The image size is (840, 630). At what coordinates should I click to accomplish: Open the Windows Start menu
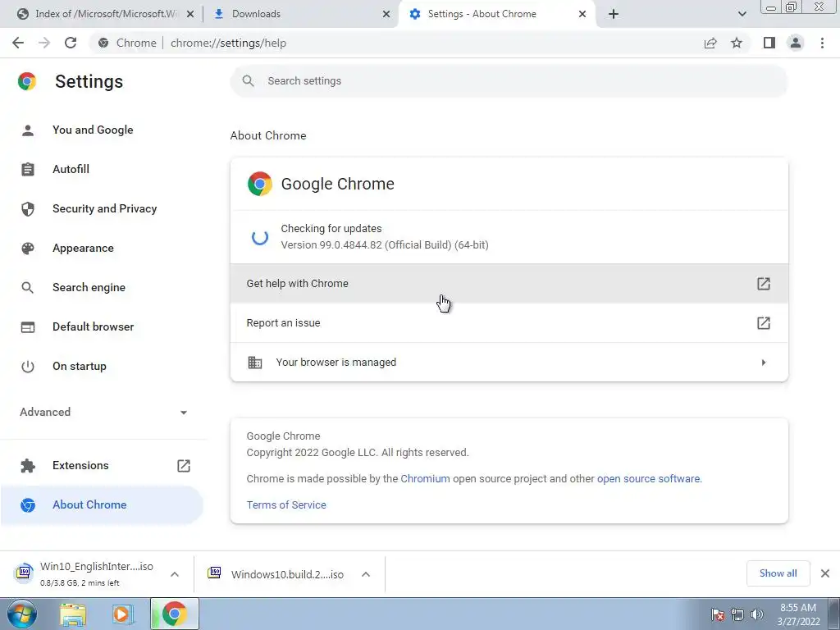[22, 614]
